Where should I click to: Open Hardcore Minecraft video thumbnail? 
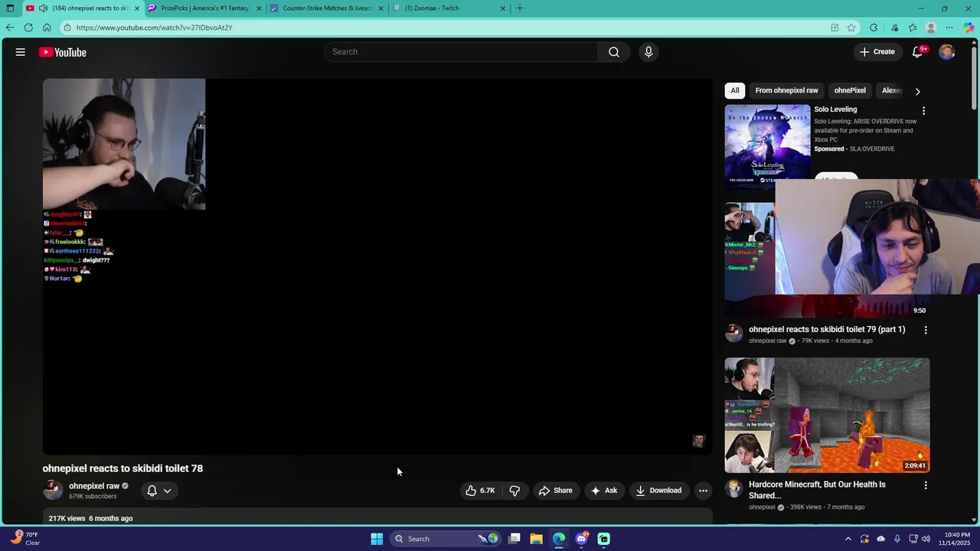point(827,416)
